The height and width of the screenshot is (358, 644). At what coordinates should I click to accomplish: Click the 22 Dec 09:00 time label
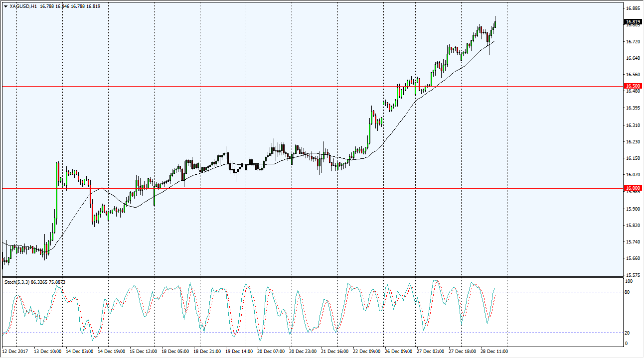pyautogui.click(x=367, y=352)
